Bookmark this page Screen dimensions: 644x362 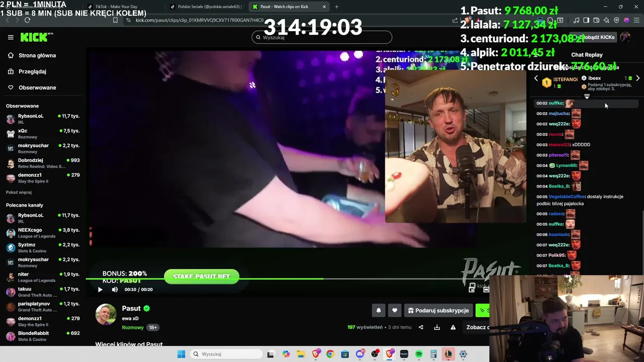[x=115, y=20]
